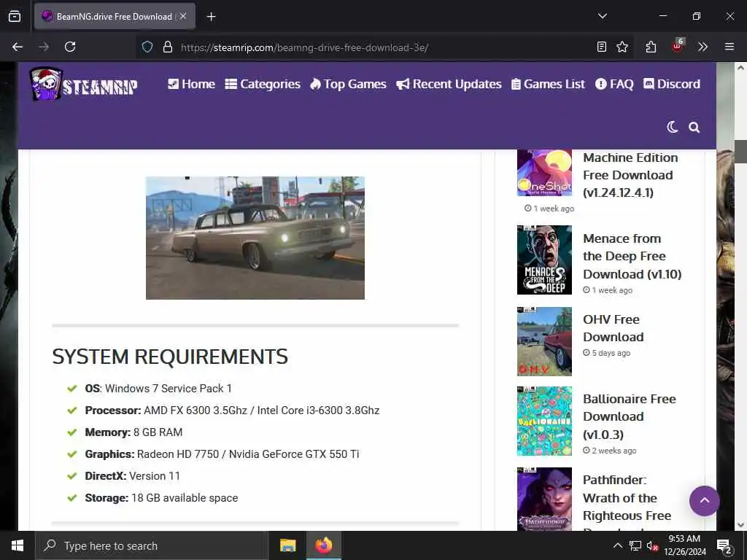Viewport: 747px width, 560px height.
Task: Open the OneShot thumbnail image
Action: (544, 172)
